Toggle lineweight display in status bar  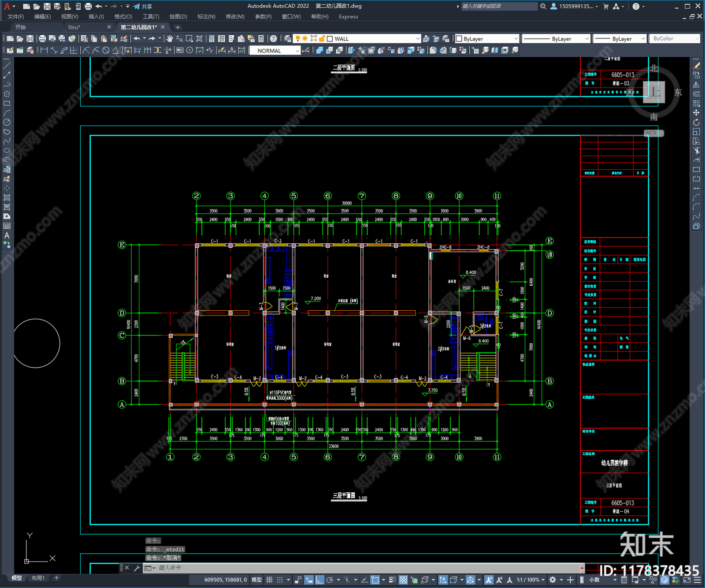pos(393,580)
